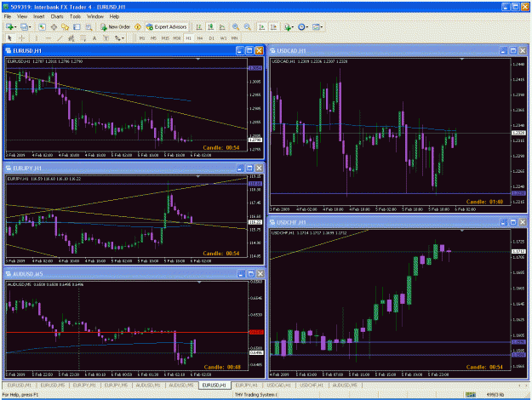Expand the Templates dropdown arrow
Screen dimensions: 532x400
tap(321, 26)
